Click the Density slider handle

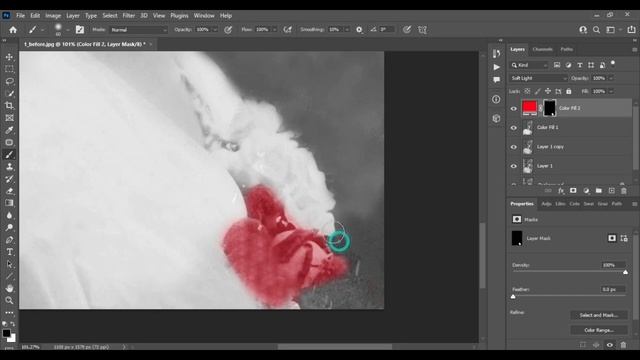pos(626,272)
